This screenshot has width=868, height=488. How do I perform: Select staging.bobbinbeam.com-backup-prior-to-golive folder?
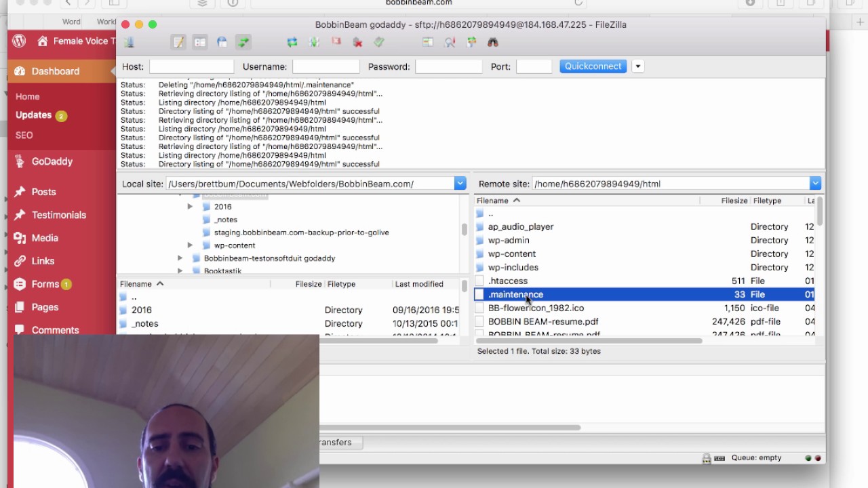[301, 232]
